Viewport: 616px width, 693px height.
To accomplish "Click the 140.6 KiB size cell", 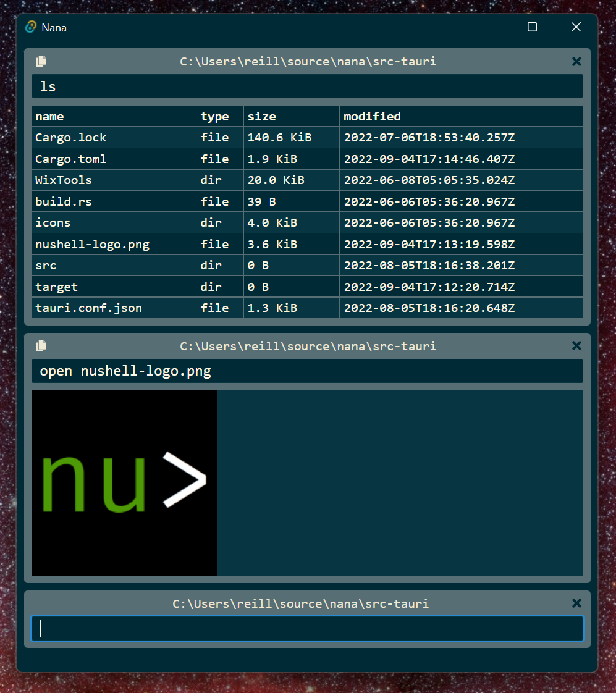I will pos(292,138).
